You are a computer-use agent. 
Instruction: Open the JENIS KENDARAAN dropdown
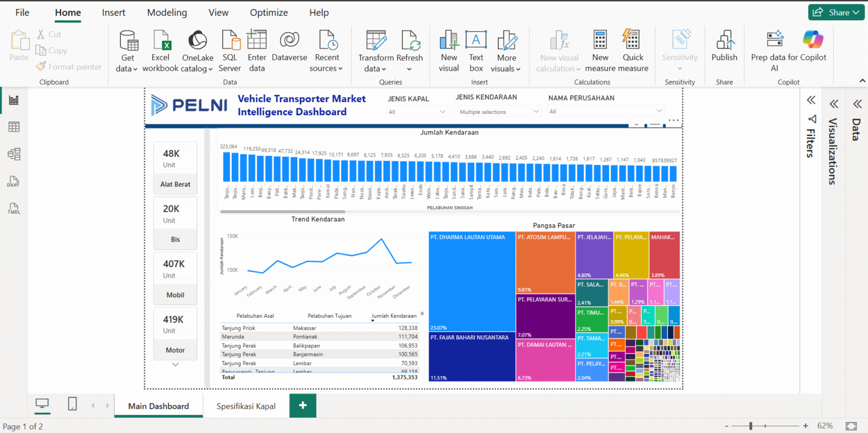499,112
